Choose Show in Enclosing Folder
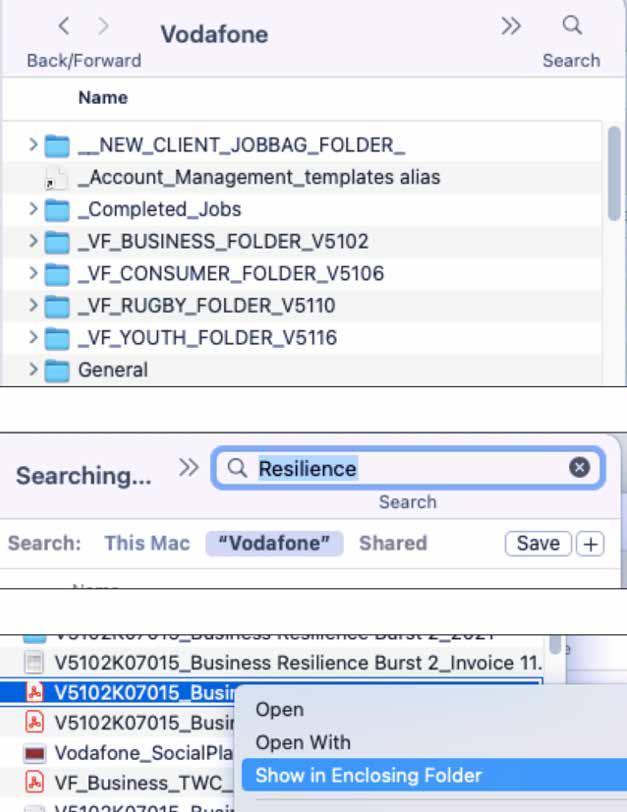Screen dimensions: 627x812 click(434, 775)
